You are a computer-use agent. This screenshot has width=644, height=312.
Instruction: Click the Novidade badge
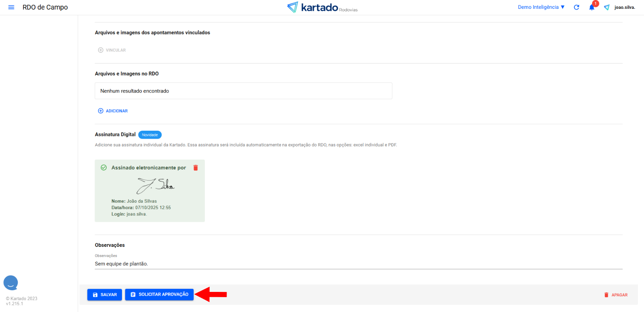[150, 135]
